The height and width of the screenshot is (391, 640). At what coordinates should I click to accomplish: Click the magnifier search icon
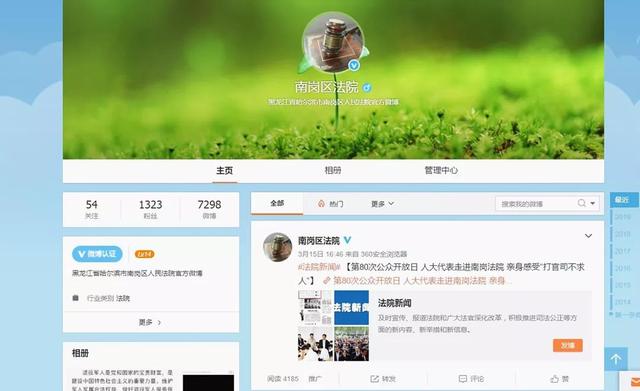[582, 203]
